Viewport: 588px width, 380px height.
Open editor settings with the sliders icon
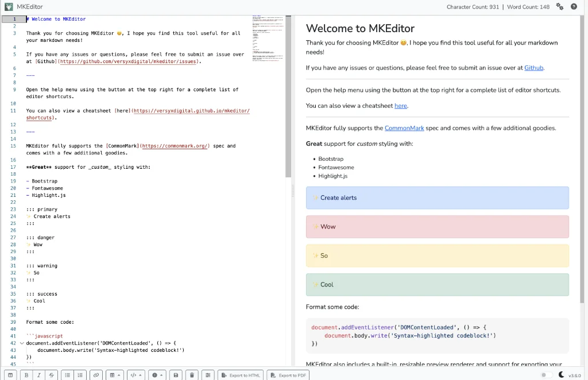(x=207, y=374)
